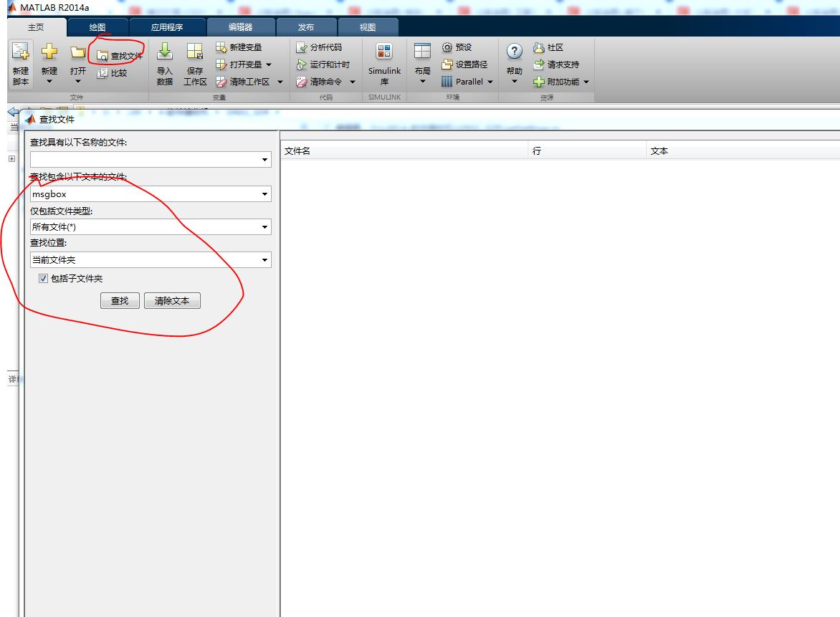Click the Save Workspace (保存工作区) icon
The height and width of the screenshot is (617, 840).
coord(194,52)
